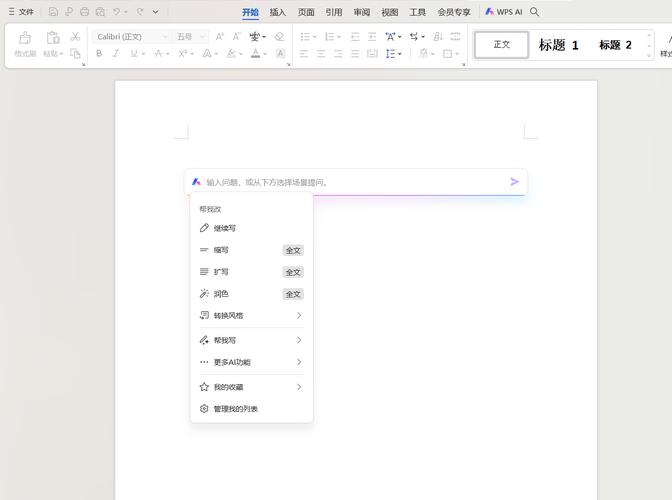Click the 全文 button beside 润色

[x=293, y=294]
